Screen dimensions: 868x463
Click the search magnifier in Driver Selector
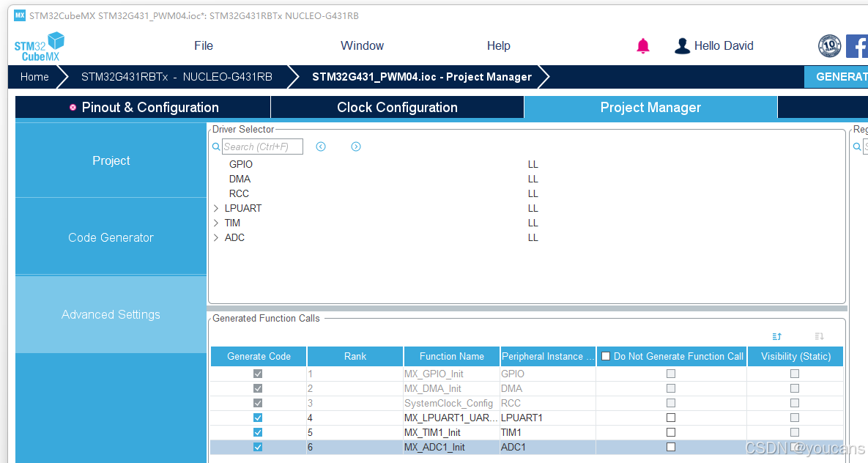pos(216,147)
